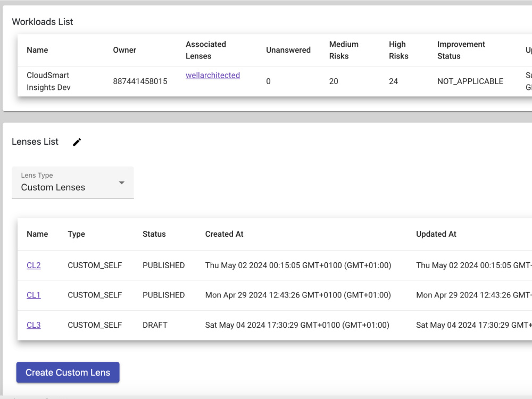
Task: Click the DRAFT status cell for CL3
Action: click(155, 325)
